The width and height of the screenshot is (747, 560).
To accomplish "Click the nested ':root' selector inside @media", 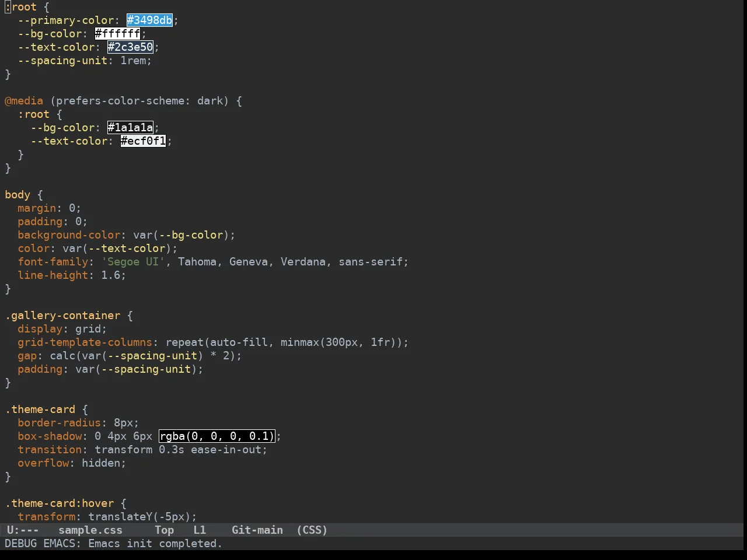I will pos(34,114).
